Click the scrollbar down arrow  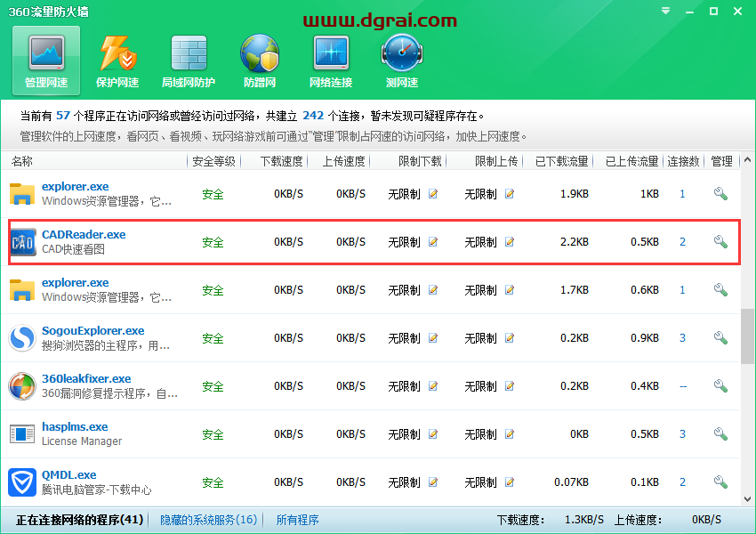[x=748, y=498]
